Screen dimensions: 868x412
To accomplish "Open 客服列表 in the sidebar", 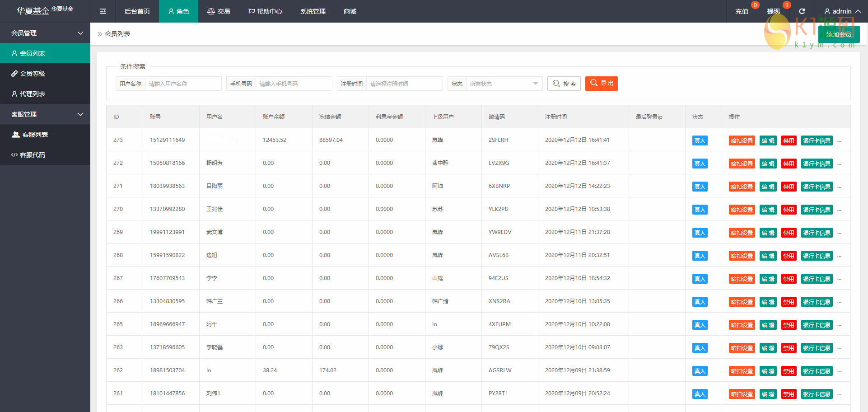I will click(x=35, y=135).
